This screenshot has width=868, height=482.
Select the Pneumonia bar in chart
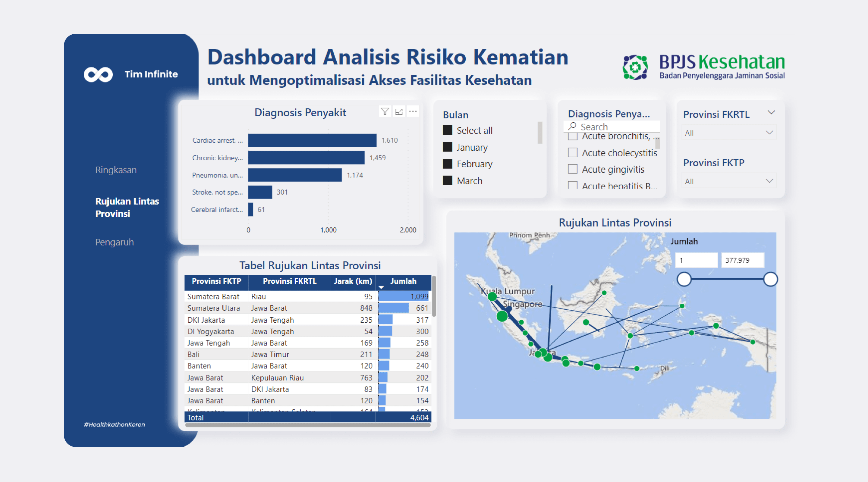coord(295,175)
